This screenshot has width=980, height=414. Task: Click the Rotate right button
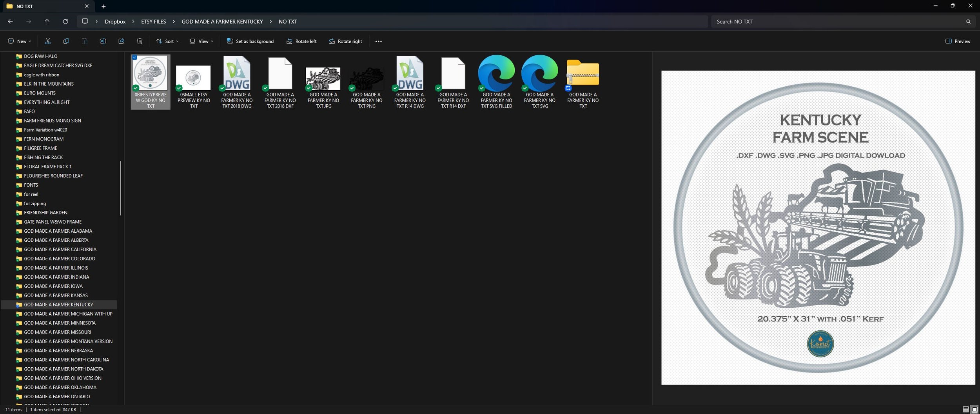point(345,41)
